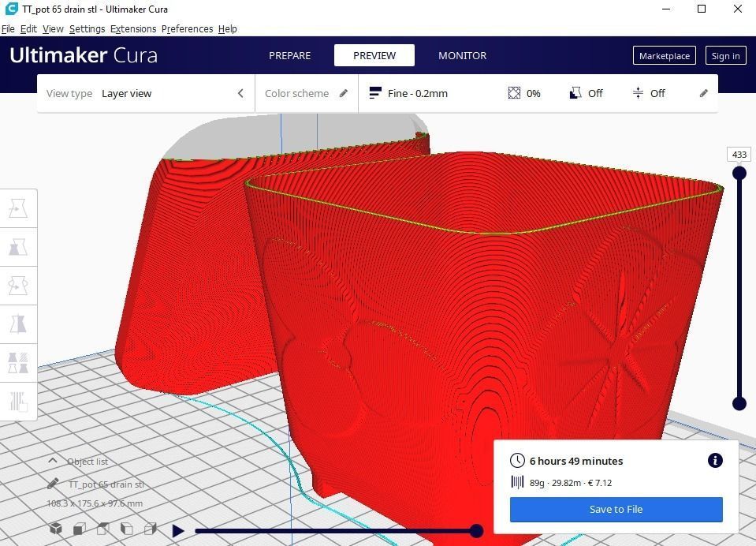Select the Move tool in the left toolbar

coord(18,208)
